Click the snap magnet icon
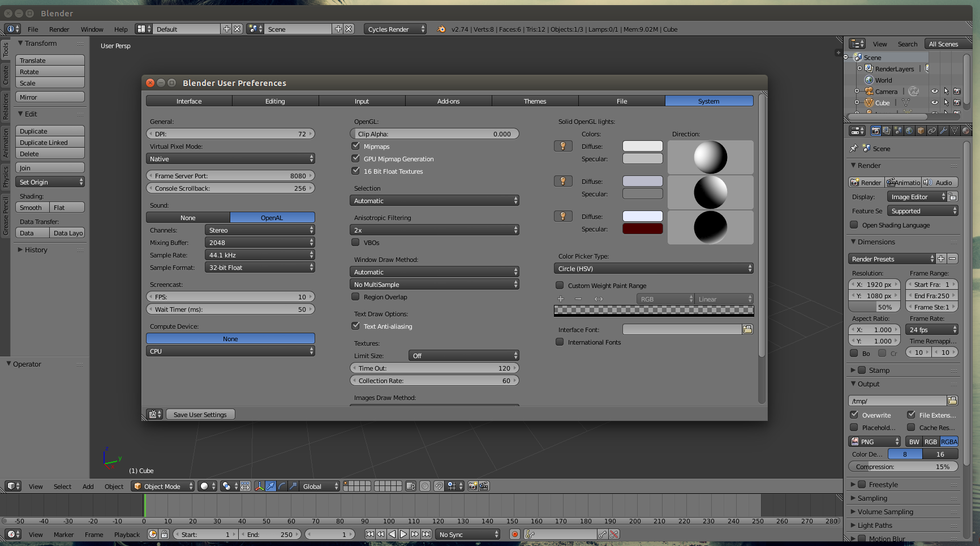 click(x=439, y=486)
